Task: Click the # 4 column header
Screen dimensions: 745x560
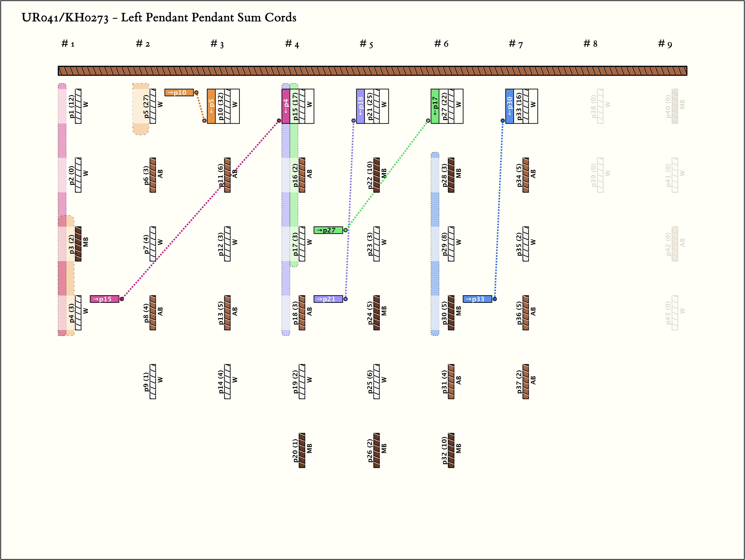Action: coord(292,44)
